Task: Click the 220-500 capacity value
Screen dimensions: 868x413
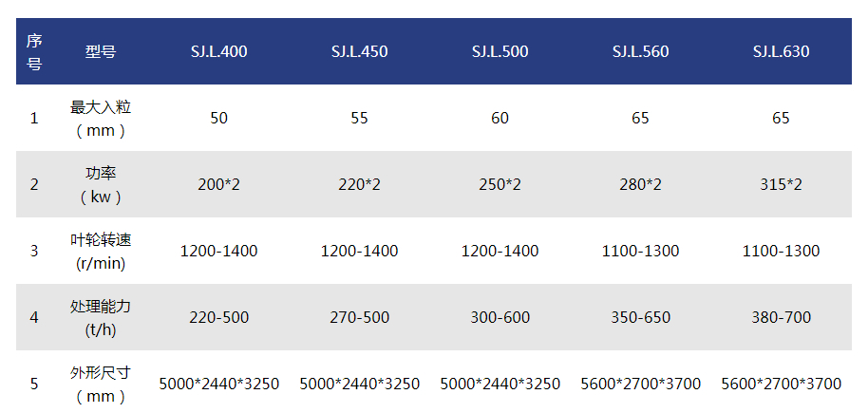Action: (x=218, y=317)
